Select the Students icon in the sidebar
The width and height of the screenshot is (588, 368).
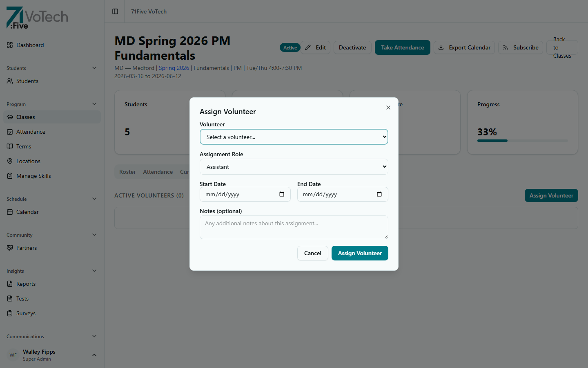pyautogui.click(x=10, y=81)
